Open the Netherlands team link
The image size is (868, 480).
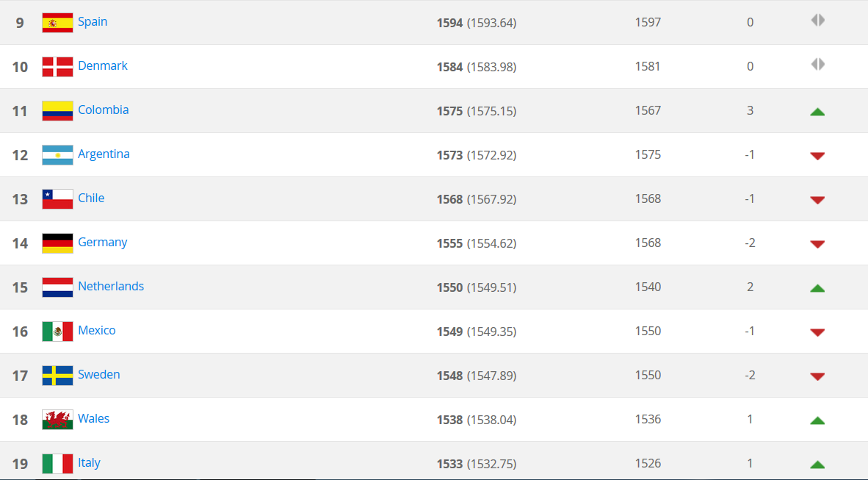pos(111,286)
